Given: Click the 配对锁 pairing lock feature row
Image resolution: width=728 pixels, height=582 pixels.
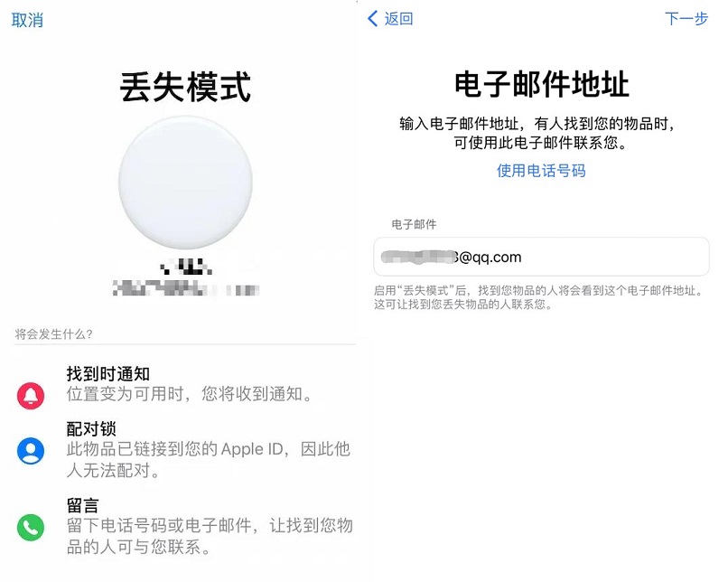Looking at the screenshot, I should coord(181,449).
